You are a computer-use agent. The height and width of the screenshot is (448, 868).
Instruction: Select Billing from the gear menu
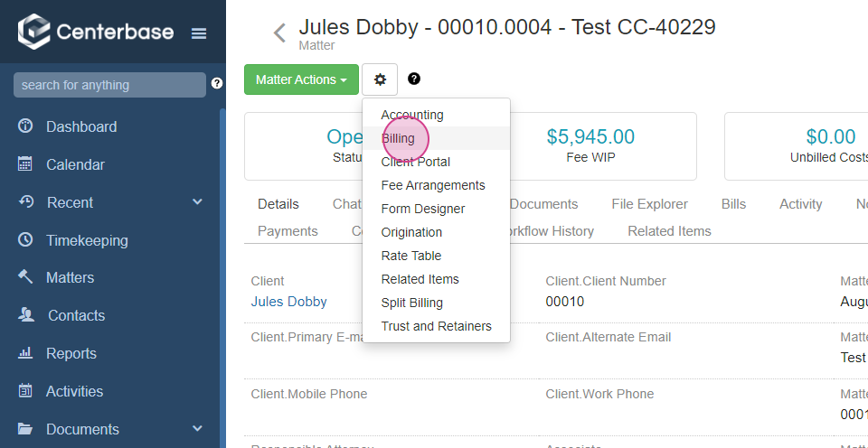(x=436, y=138)
